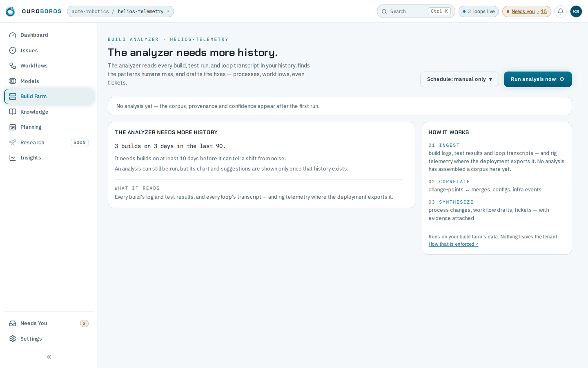Screen dimensions: 588x368
Task: Open the KS user avatar menu
Action: [x=576, y=11]
